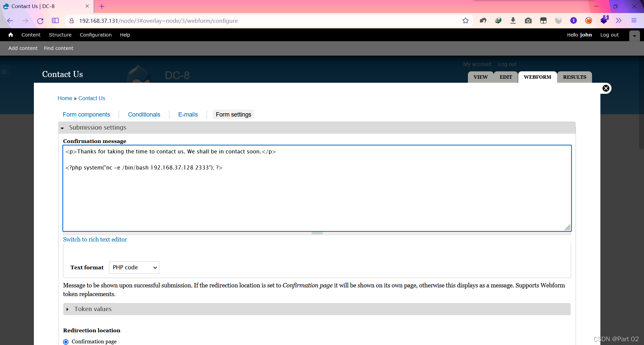Select the Confirmation page radio button
This screenshot has width=644, height=345.
(x=66, y=342)
